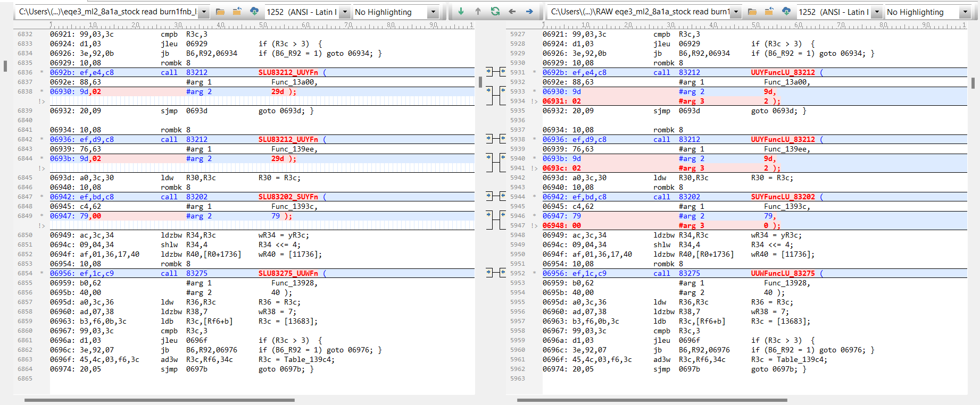Click the Previous Difference up arrow
980x405 pixels.
point(478,11)
